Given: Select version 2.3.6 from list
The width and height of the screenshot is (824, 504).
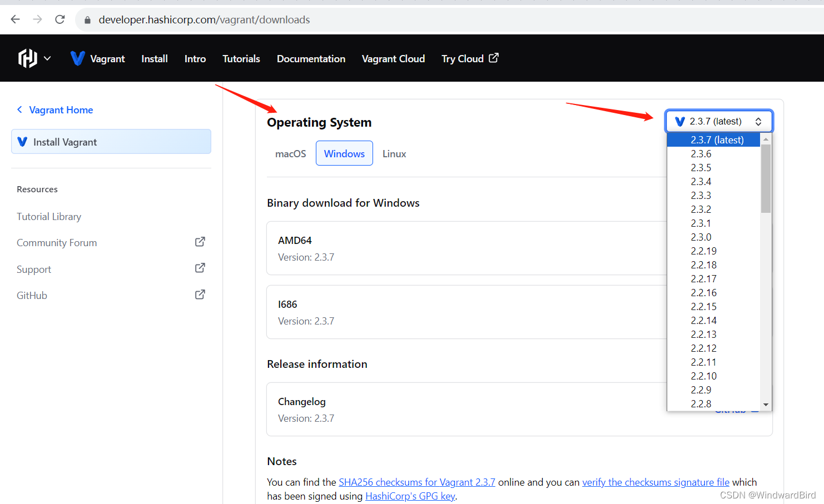Looking at the screenshot, I should (713, 154).
